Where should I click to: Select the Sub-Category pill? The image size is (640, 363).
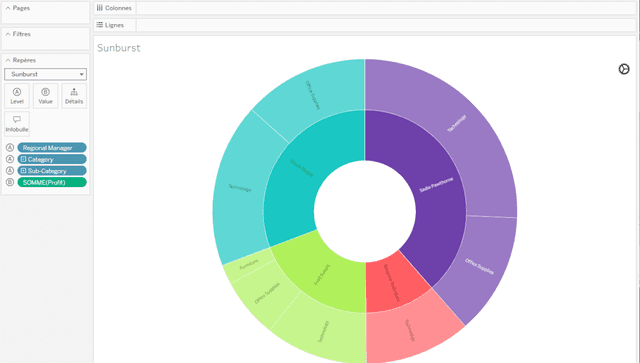(52, 171)
